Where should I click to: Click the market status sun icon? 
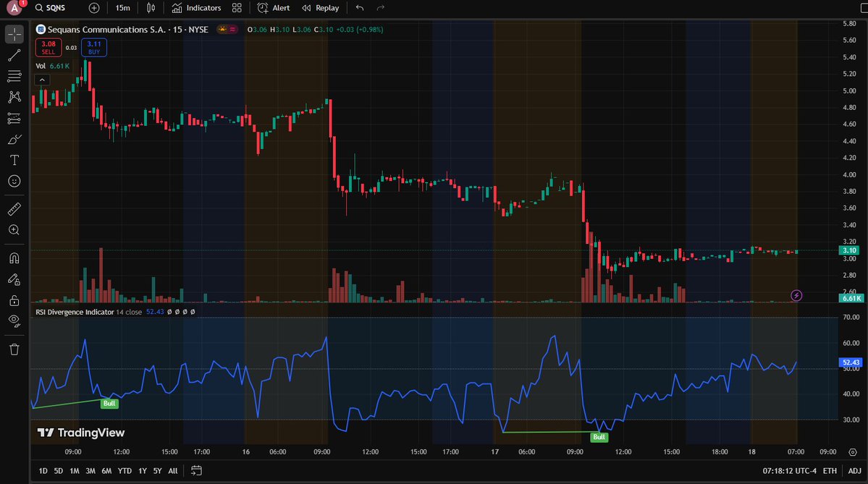click(x=222, y=30)
